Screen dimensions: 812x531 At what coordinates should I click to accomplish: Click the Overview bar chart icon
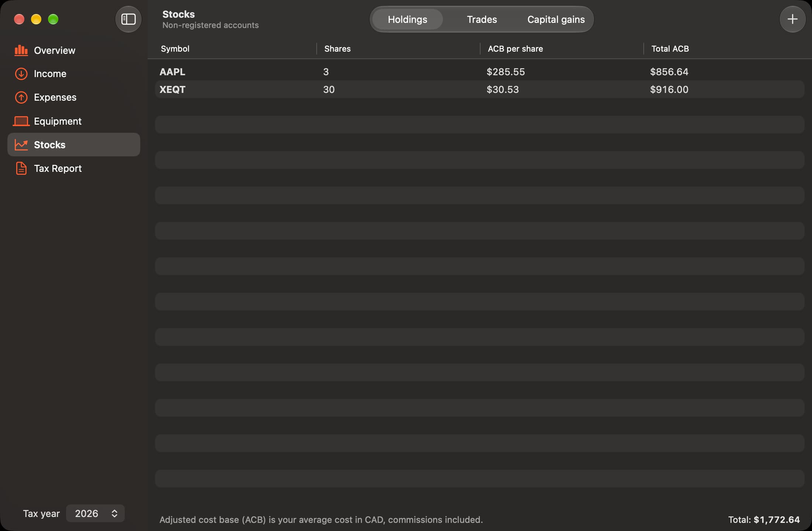point(21,50)
